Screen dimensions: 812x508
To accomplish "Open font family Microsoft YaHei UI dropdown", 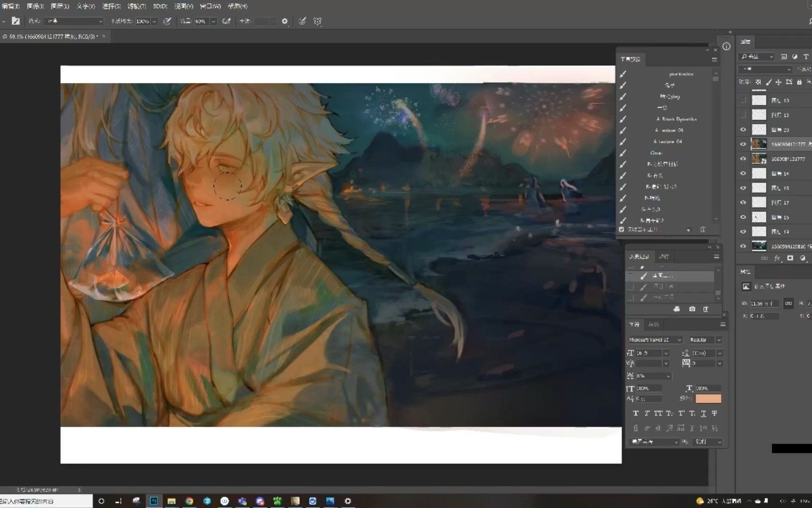I will (655, 340).
